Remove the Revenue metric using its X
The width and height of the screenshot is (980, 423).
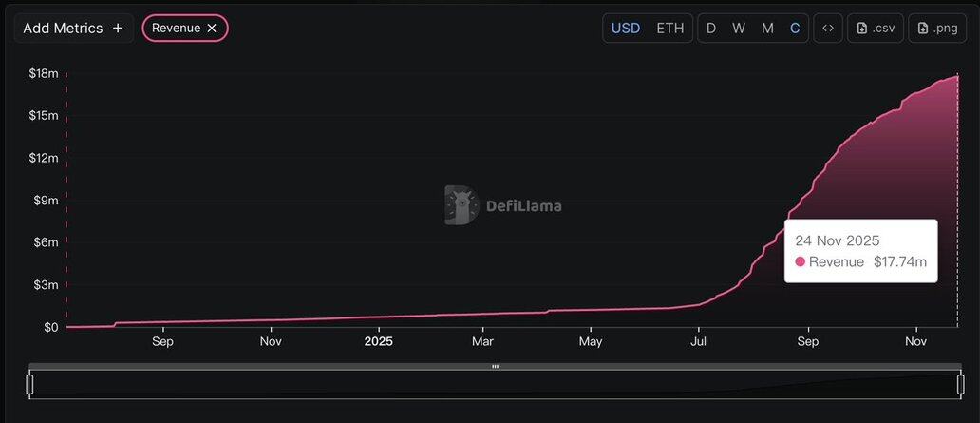pyautogui.click(x=212, y=29)
